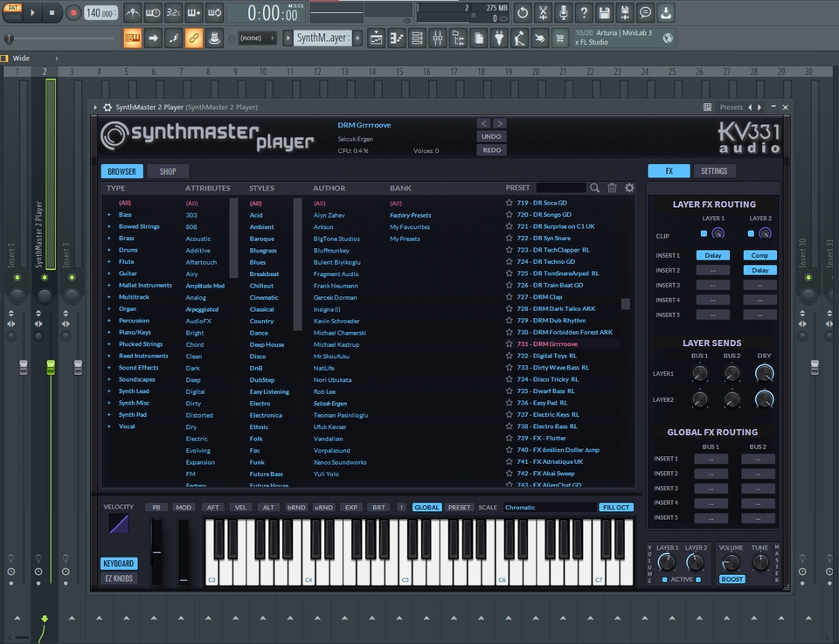Open the browser folder-tree icon
The image size is (839, 644).
click(x=458, y=38)
